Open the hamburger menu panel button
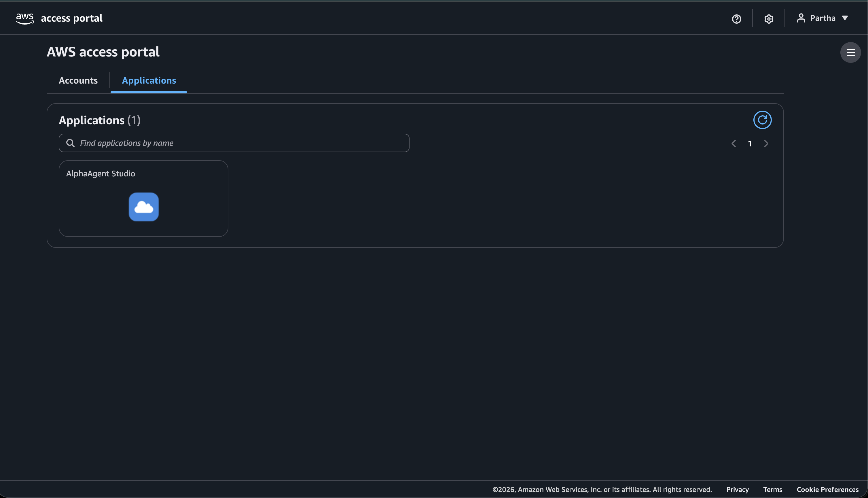The height and width of the screenshot is (498, 868). (x=850, y=52)
